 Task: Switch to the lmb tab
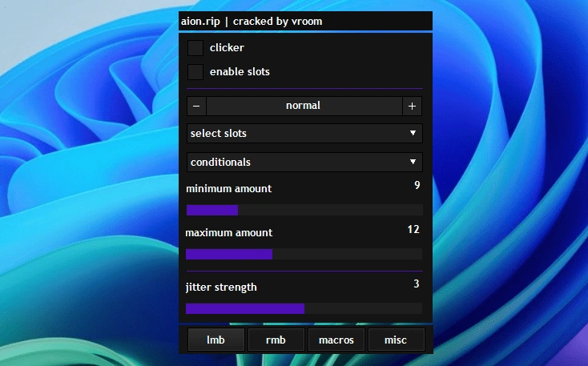tap(216, 340)
